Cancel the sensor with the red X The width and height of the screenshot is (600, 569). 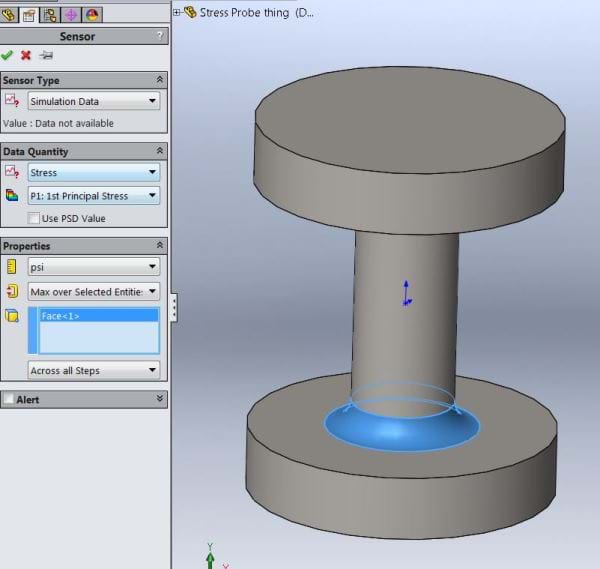26,56
